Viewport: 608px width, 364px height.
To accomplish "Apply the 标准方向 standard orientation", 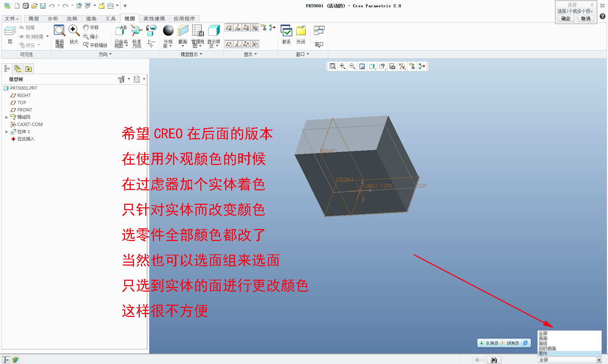I will [x=137, y=36].
